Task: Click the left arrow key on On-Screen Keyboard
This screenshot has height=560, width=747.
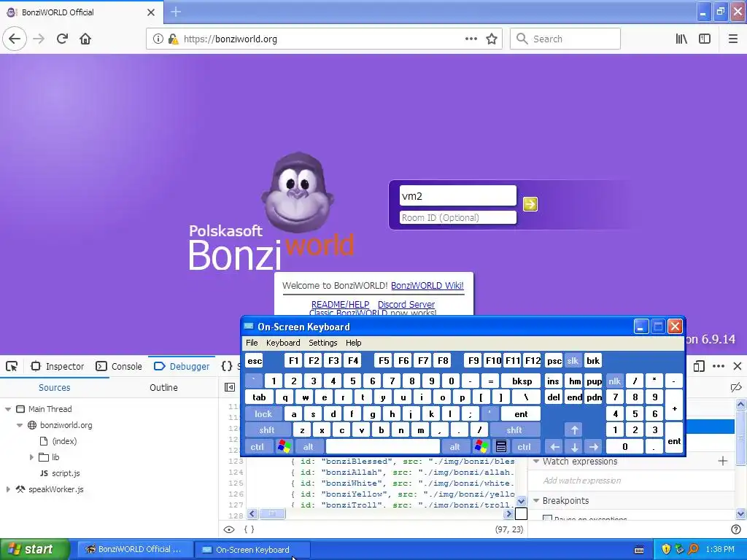Action: click(x=554, y=447)
